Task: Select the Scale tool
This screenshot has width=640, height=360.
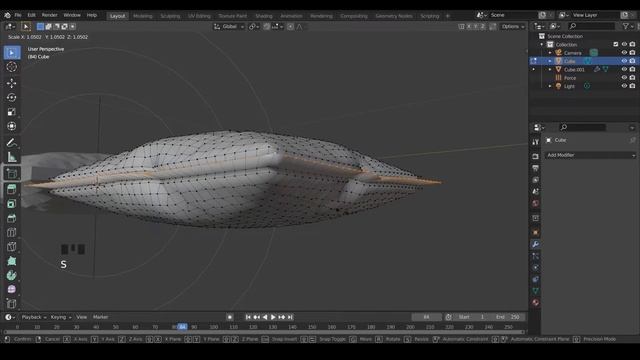Action: 12,112
